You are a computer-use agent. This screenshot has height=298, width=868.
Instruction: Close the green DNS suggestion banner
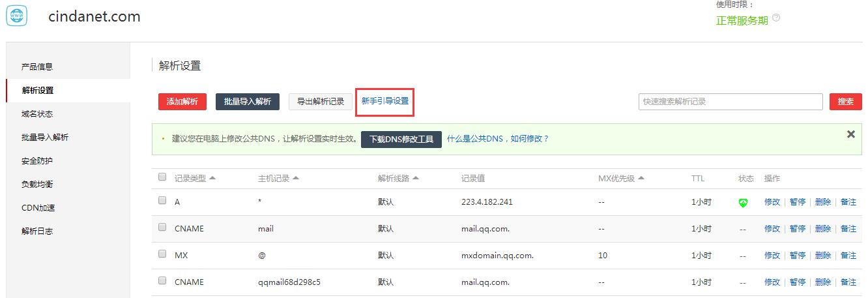(x=850, y=134)
